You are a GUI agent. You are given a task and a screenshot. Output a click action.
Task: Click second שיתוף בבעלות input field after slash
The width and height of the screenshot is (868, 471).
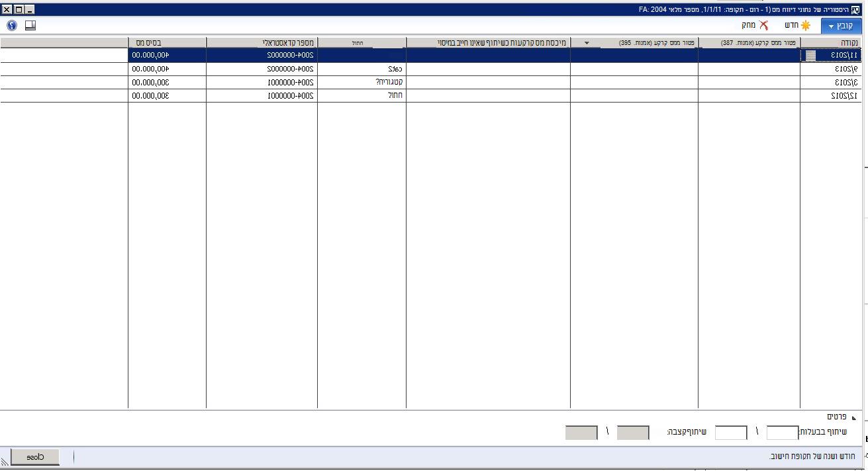pyautogui.click(x=731, y=433)
